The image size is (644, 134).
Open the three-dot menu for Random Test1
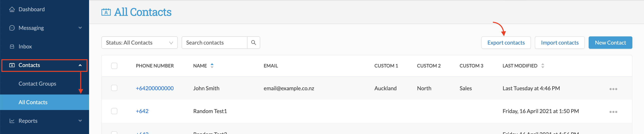tap(613, 112)
